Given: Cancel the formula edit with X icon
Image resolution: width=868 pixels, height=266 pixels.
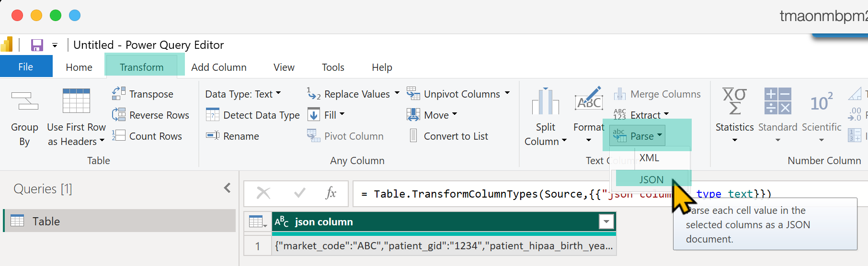Looking at the screenshot, I should (x=263, y=193).
